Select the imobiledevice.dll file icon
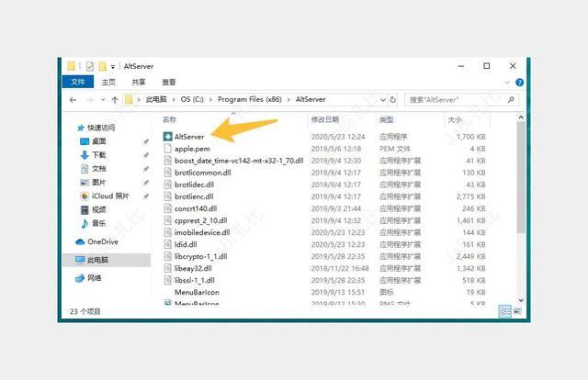 pyautogui.click(x=167, y=233)
